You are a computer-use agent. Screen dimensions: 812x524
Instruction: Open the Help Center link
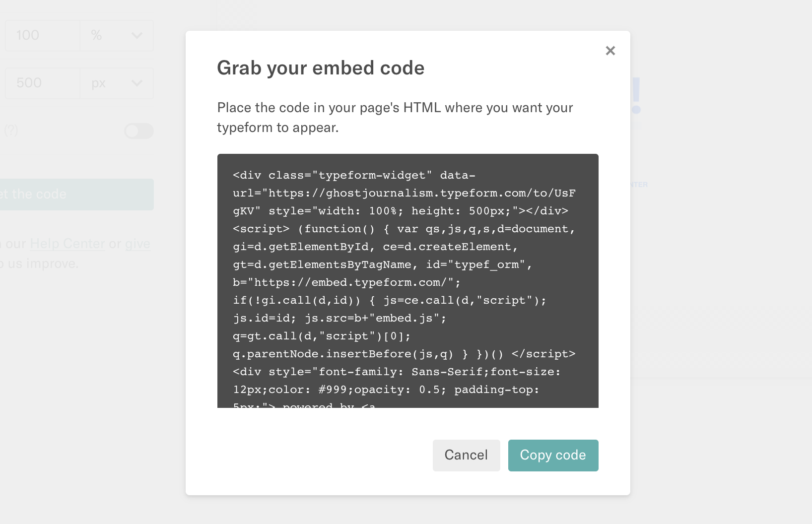coord(68,244)
